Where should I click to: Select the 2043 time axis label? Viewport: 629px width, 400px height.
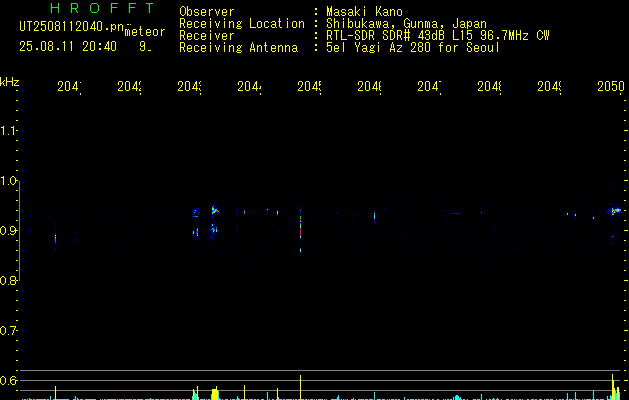tap(189, 86)
